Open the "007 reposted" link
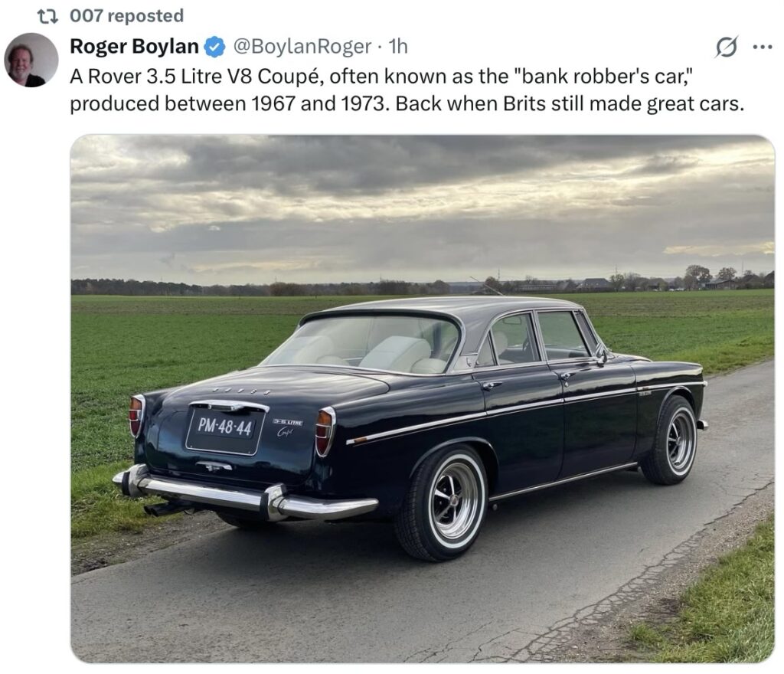 click(x=126, y=15)
